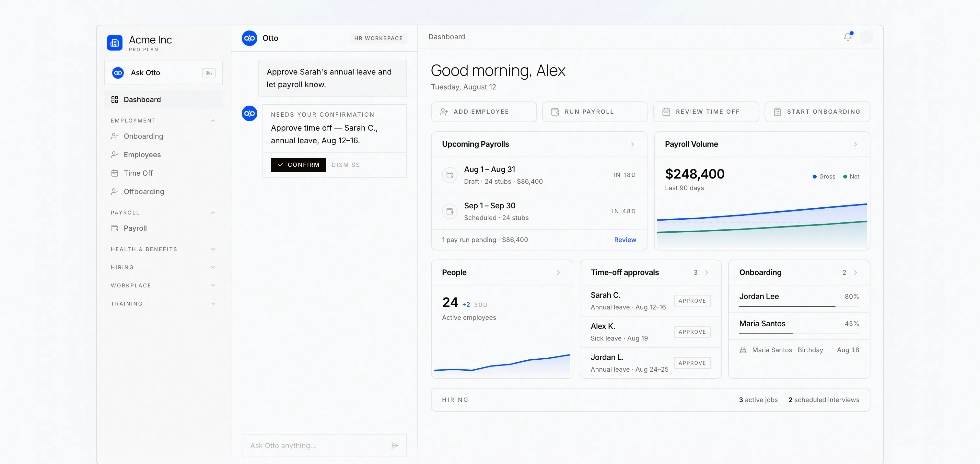Click the Time-off approvals count 3
Image resolution: width=980 pixels, height=464 pixels.
click(x=695, y=272)
